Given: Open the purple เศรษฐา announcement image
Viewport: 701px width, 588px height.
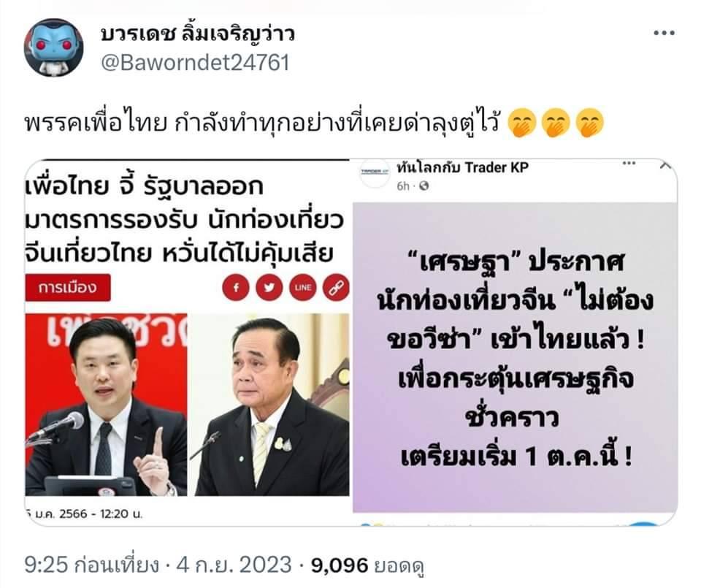Looking at the screenshot, I should tap(515, 358).
